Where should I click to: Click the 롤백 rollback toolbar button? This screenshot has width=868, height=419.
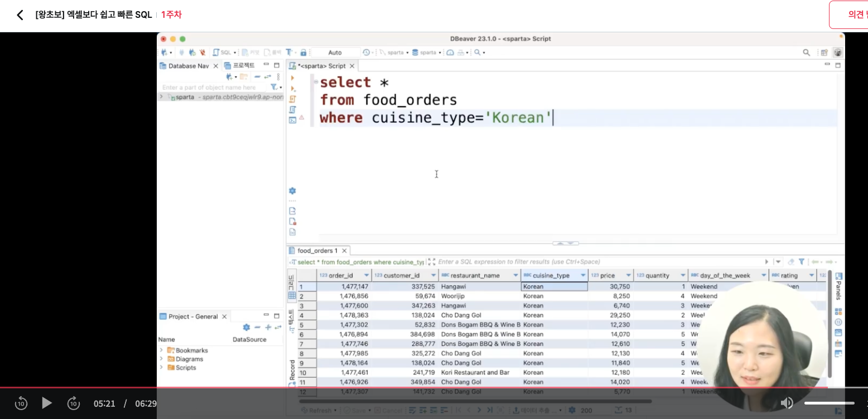273,52
